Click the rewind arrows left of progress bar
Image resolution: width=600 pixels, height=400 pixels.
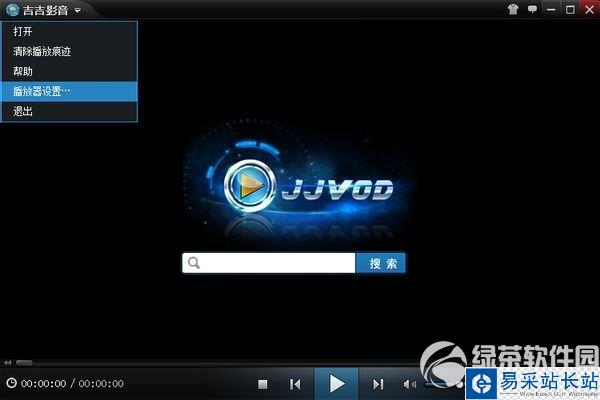[x=8, y=362]
